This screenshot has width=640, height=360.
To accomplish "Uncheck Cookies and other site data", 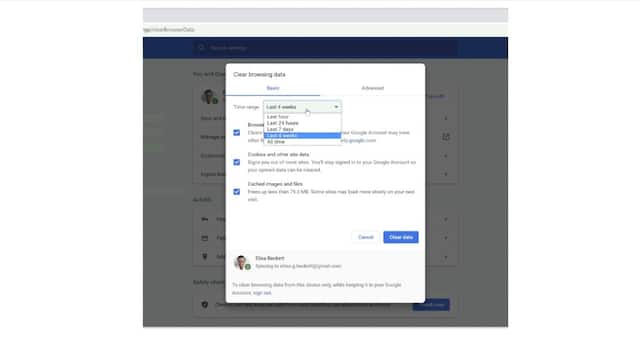I will coord(237,162).
